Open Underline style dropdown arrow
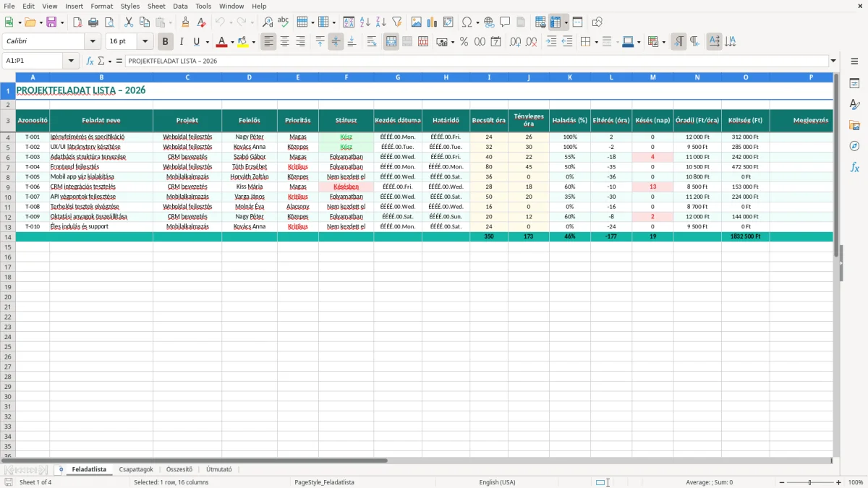This screenshot has height=488, width=868. [207, 42]
